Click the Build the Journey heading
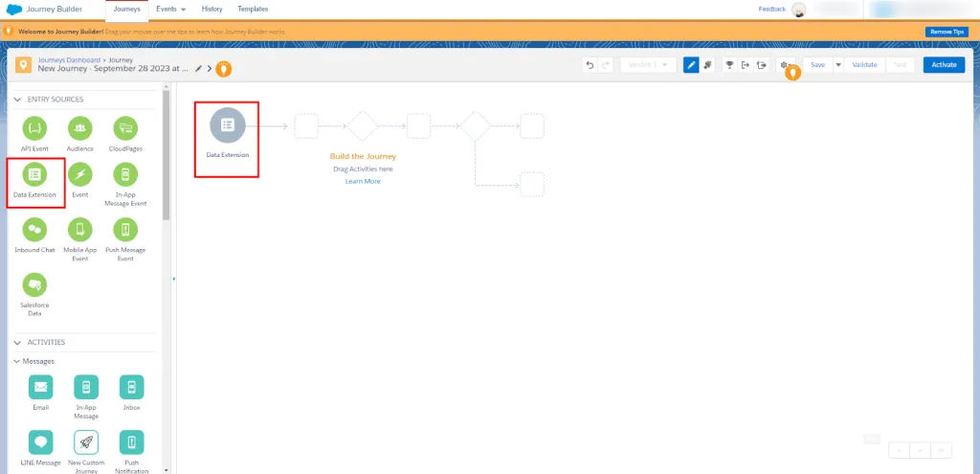Screen dimensions: 980x474 point(363,156)
